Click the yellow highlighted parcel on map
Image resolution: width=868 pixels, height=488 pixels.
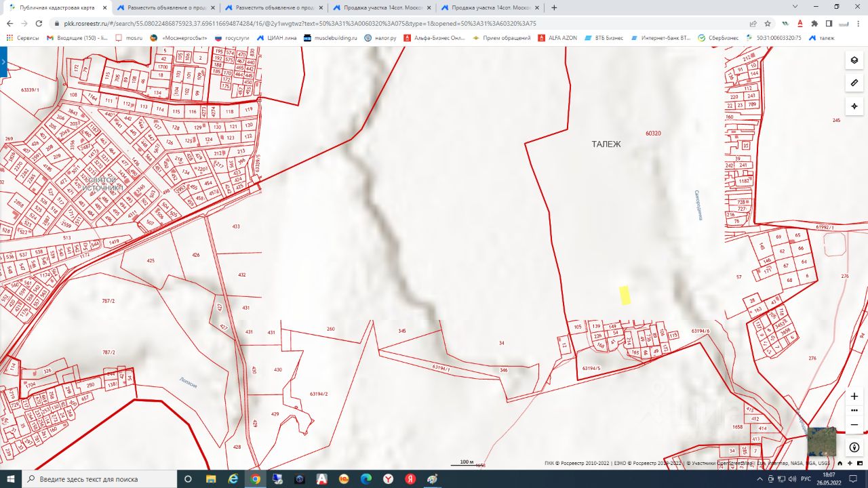tap(625, 295)
